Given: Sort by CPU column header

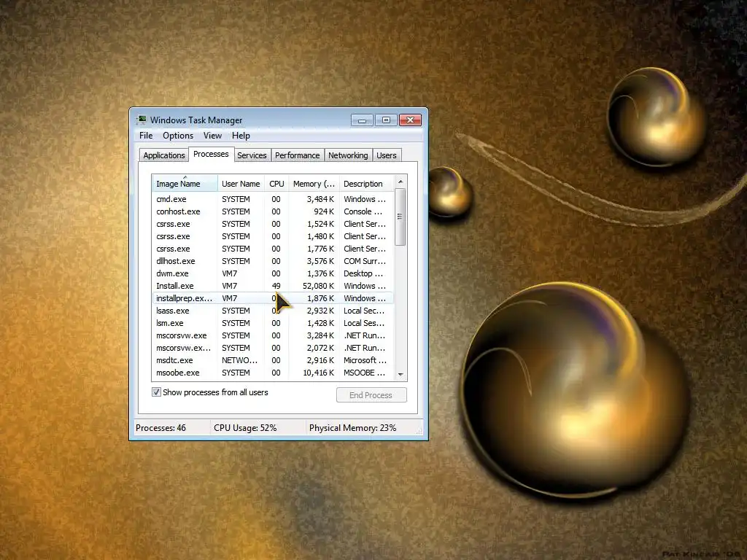Looking at the screenshot, I should pyautogui.click(x=276, y=183).
